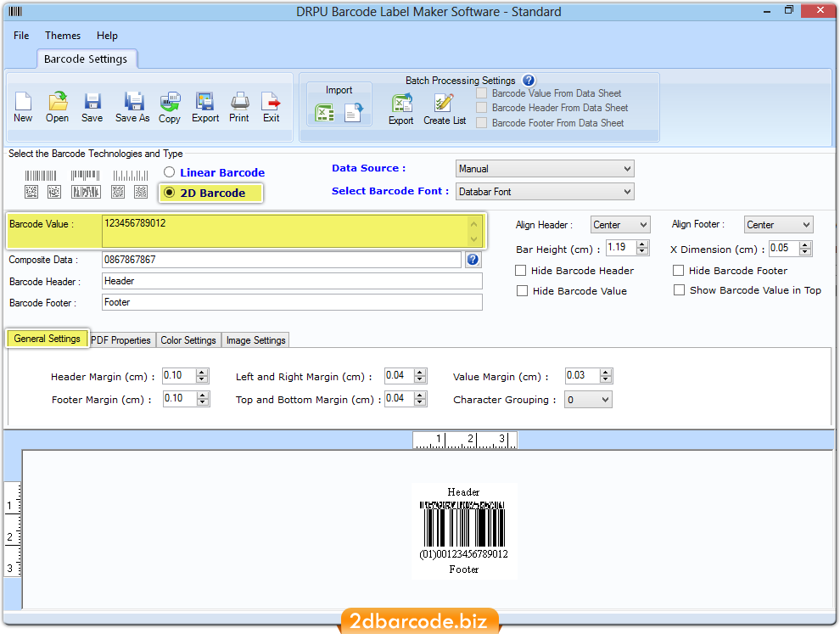This screenshot has width=840, height=634.
Task: Adjust the Value Margin stepper
Action: click(605, 376)
